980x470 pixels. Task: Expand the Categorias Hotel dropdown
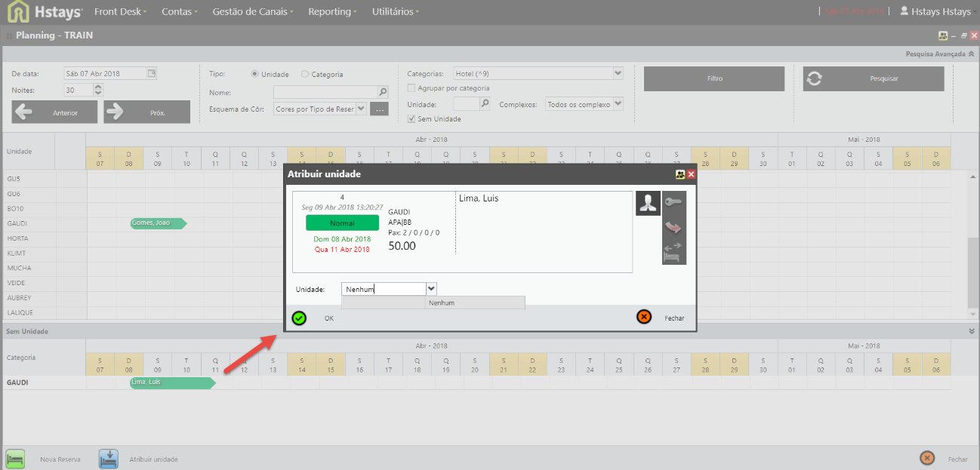pyautogui.click(x=618, y=73)
